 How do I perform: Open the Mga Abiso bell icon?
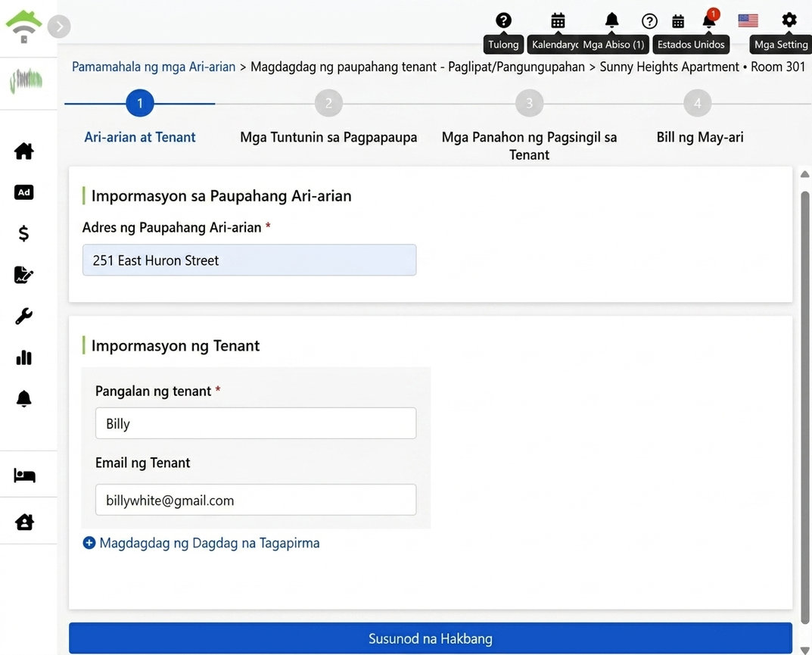(611, 20)
